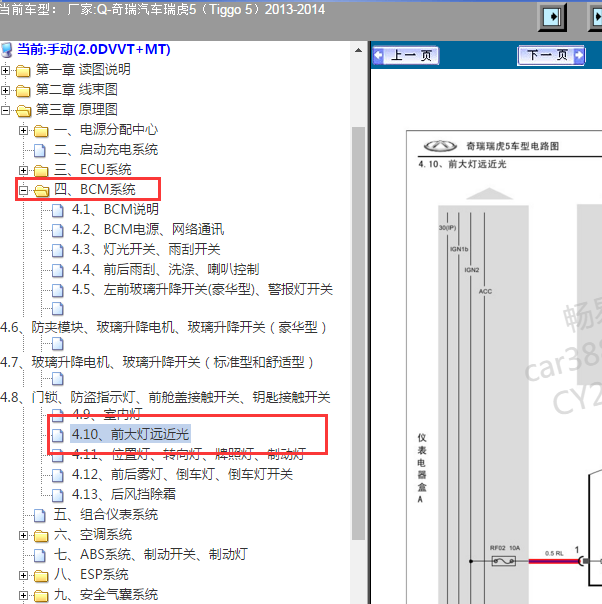Screen dimensions: 602x604
Task: Click page icon of 4.5、左前玻璃升降开关
Action: pyautogui.click(x=58, y=290)
